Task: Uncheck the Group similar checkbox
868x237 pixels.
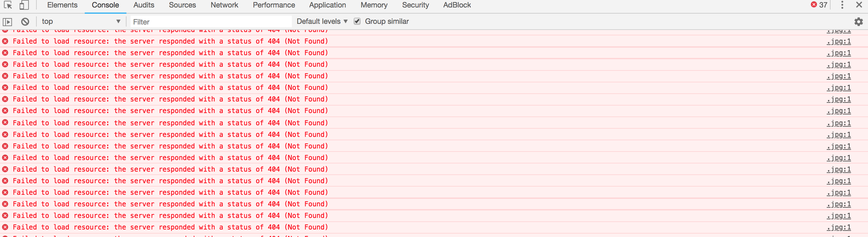Action: [x=357, y=21]
